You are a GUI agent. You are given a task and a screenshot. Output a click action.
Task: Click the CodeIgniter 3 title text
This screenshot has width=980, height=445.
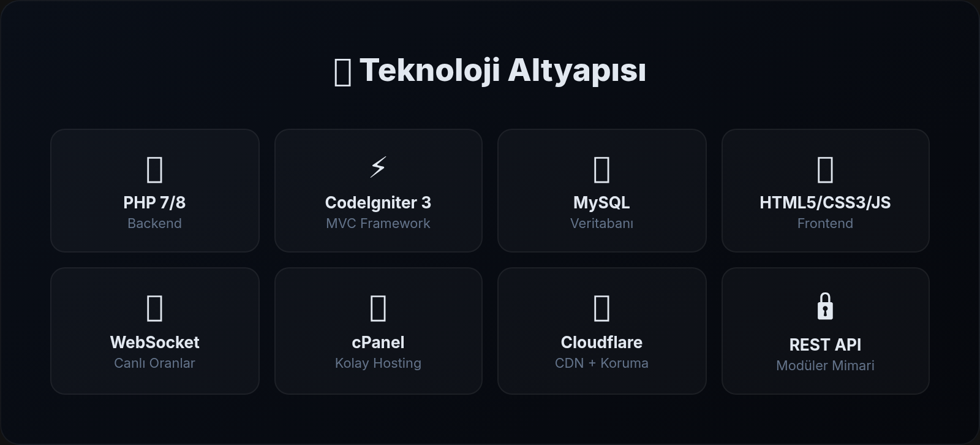(x=378, y=203)
